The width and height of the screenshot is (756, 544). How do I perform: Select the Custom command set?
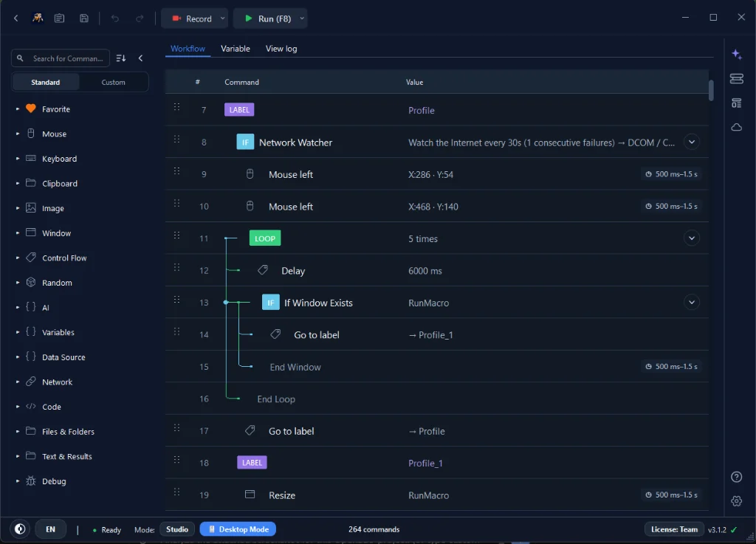click(x=113, y=83)
